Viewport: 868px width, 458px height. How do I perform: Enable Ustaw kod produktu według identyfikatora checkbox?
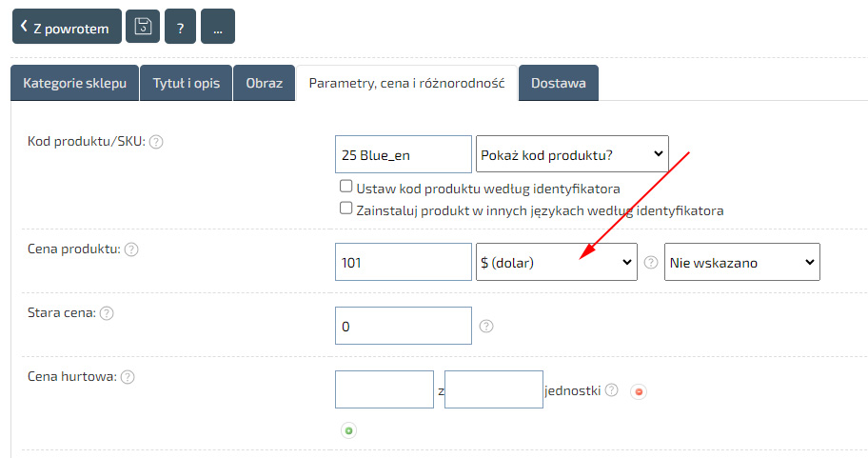[x=346, y=188]
